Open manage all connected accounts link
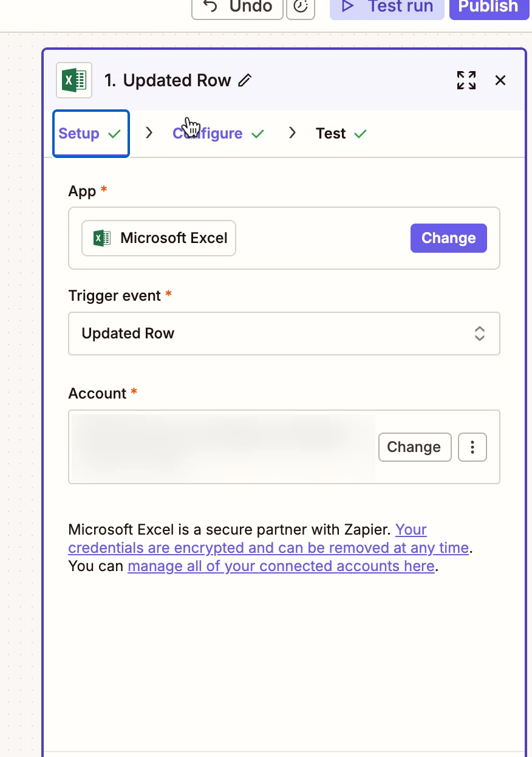The height and width of the screenshot is (757, 532). tap(281, 566)
